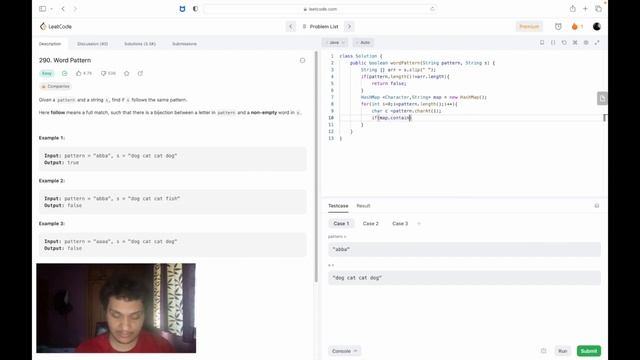Expand the Companies tag
Image resolution: width=640 pixels, height=360 pixels.
55,87
